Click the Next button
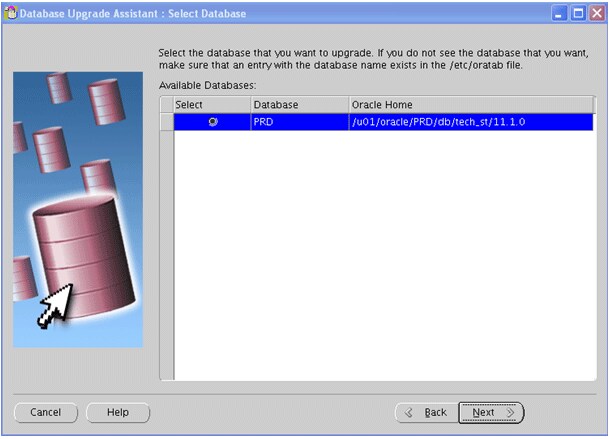Viewport: 610px width, 439px height. [491, 413]
